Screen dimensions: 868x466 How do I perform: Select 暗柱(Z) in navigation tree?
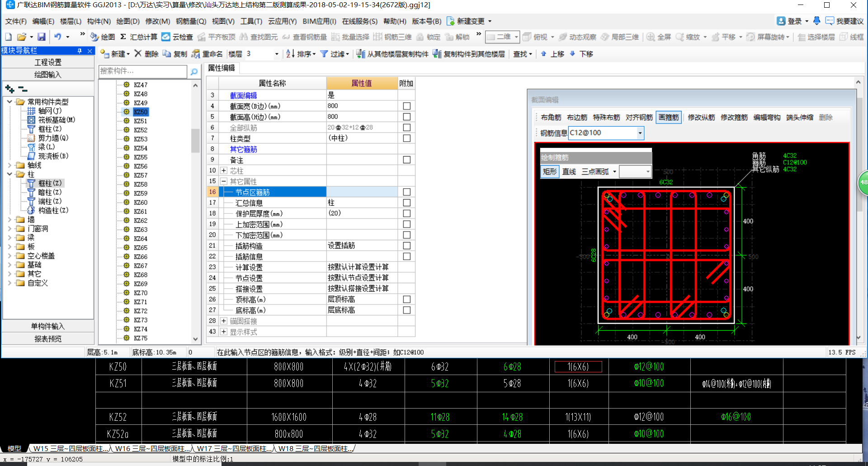point(50,192)
